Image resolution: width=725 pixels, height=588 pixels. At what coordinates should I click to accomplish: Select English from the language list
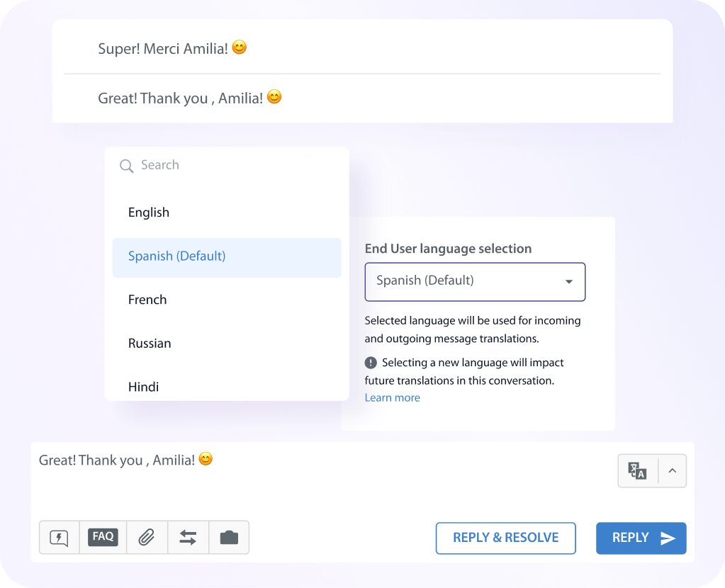click(x=149, y=213)
